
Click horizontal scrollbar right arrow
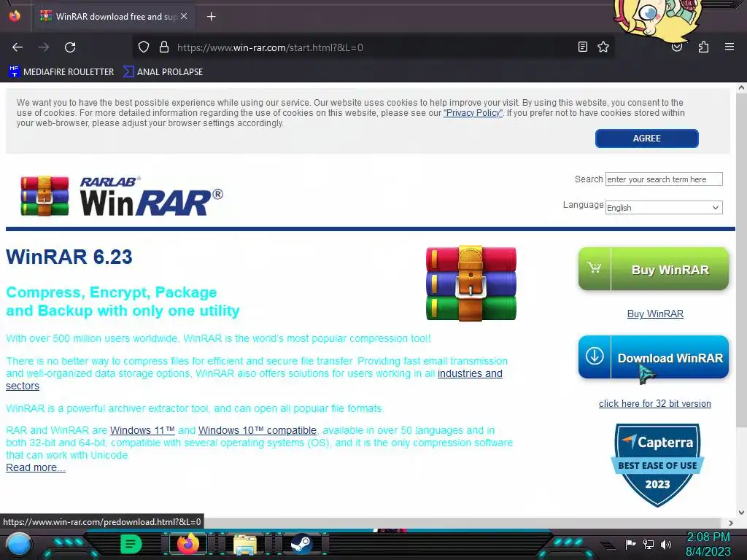731,523
